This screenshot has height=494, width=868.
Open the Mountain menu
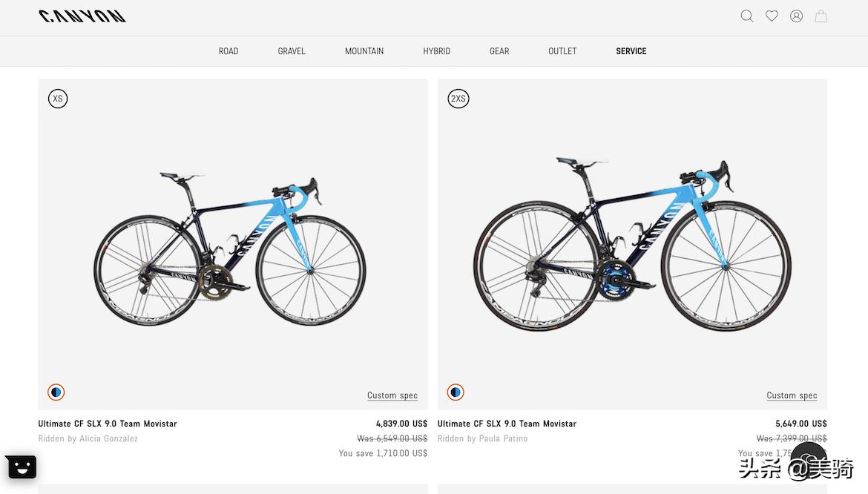click(x=364, y=51)
